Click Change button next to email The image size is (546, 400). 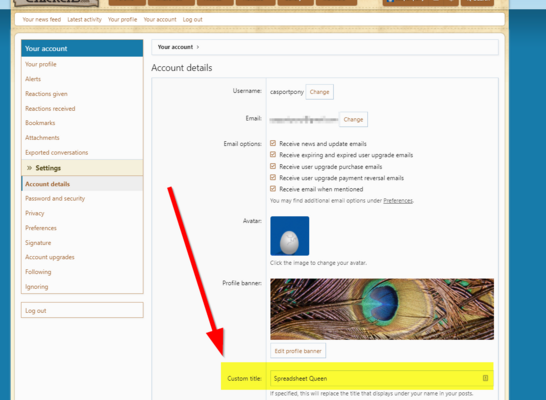click(353, 119)
